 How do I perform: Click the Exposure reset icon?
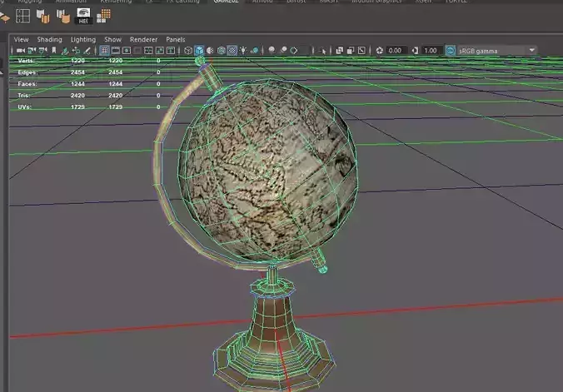point(380,51)
